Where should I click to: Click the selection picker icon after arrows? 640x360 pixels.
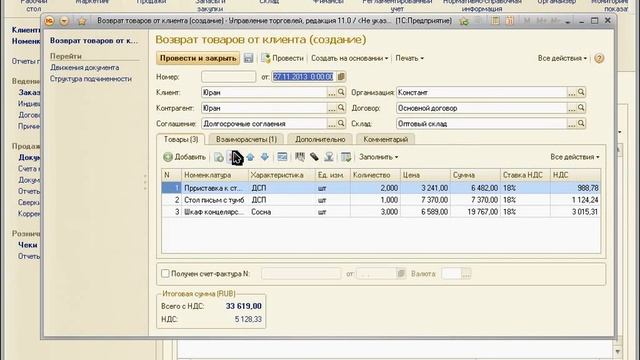[282, 157]
